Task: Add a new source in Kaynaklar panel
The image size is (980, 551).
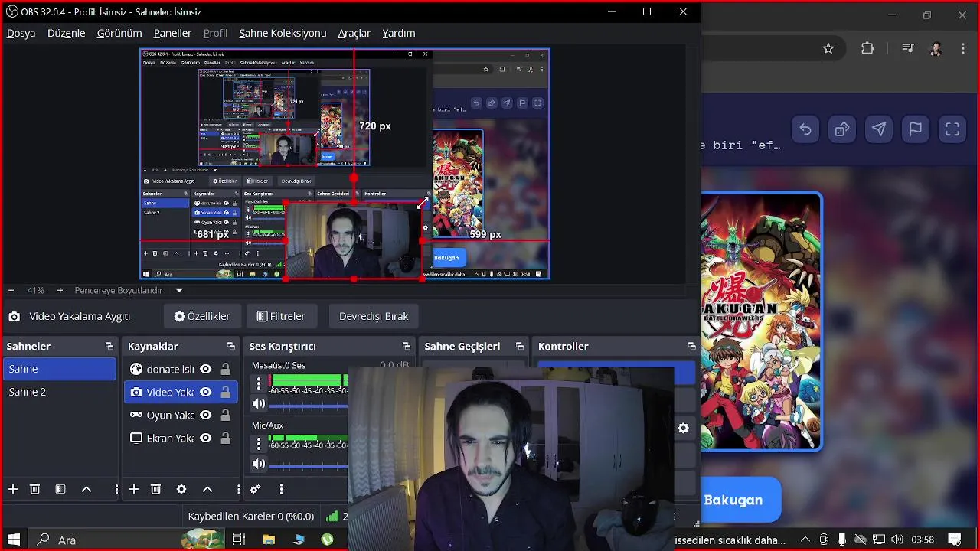Action: click(134, 489)
